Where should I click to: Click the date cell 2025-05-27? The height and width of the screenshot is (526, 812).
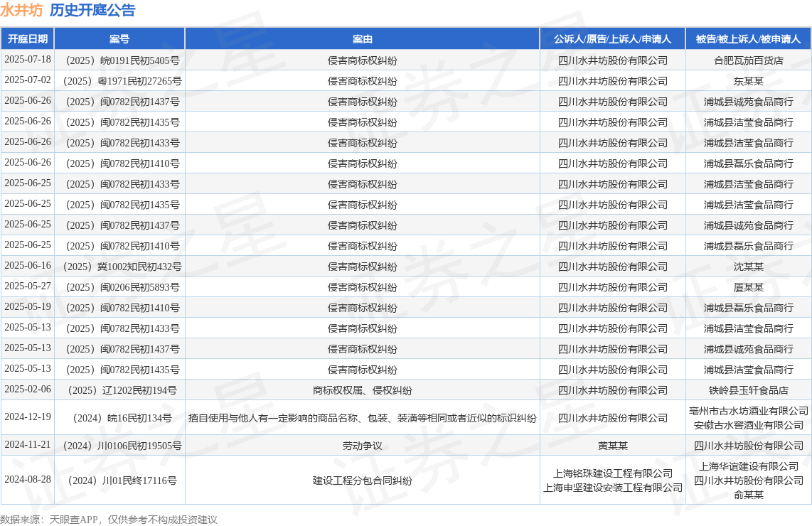pos(28,286)
